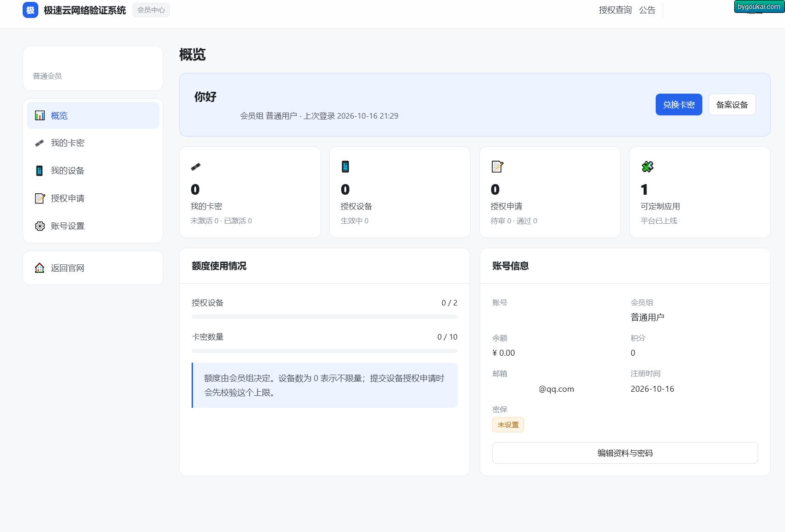Click the ¥ 0.00 balance value
785x532 pixels.
504,353
